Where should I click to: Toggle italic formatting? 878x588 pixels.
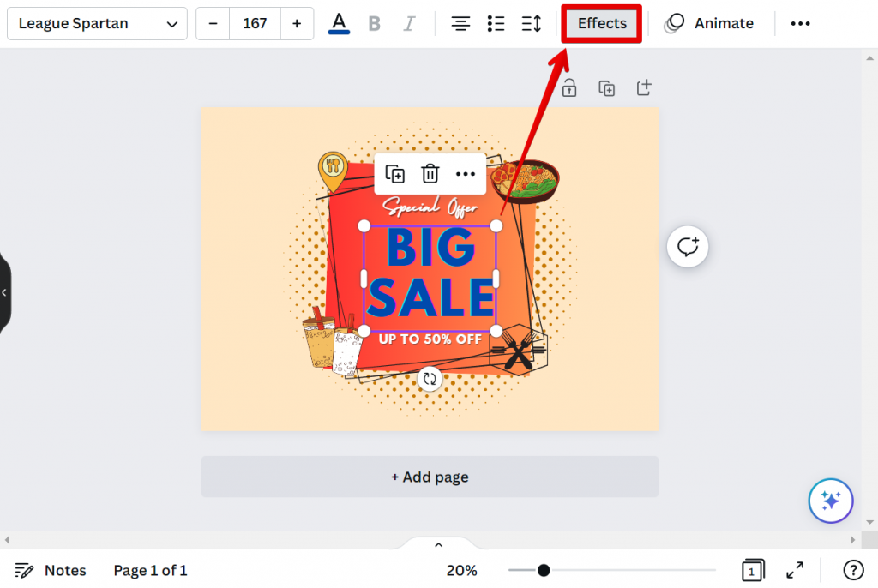pyautogui.click(x=409, y=24)
